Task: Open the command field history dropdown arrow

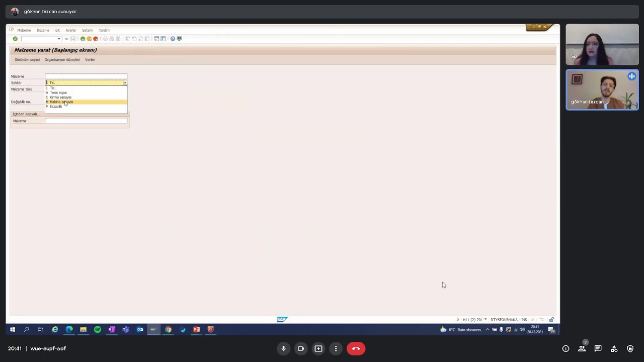Action: (x=59, y=39)
